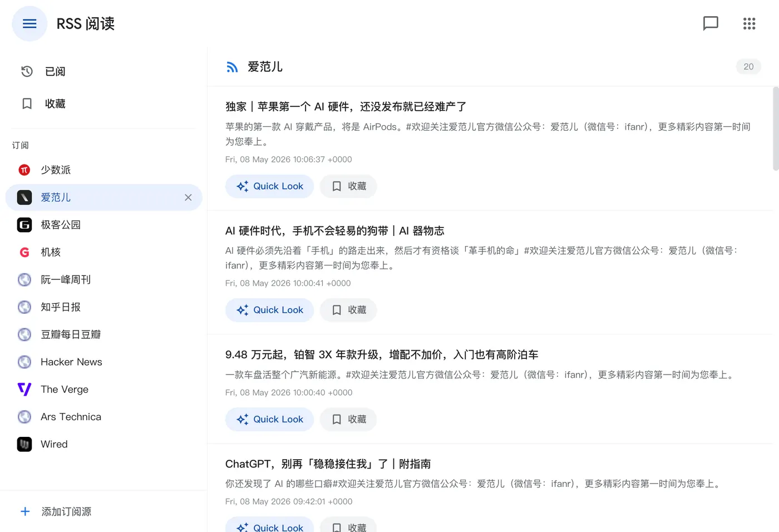Open the chat feedback icon in header
779x532 pixels.
(711, 23)
